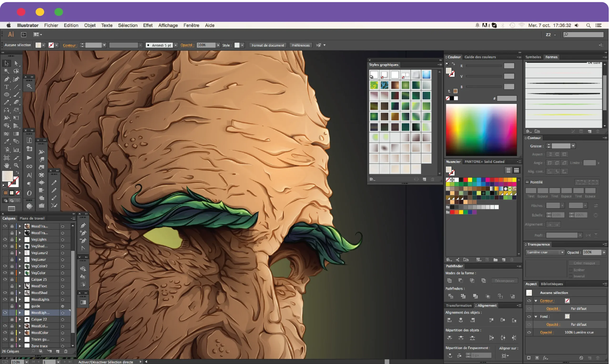The width and height of the screenshot is (610, 364).
Task: Switch to the Bibliothèques tab
Action: 552,284
